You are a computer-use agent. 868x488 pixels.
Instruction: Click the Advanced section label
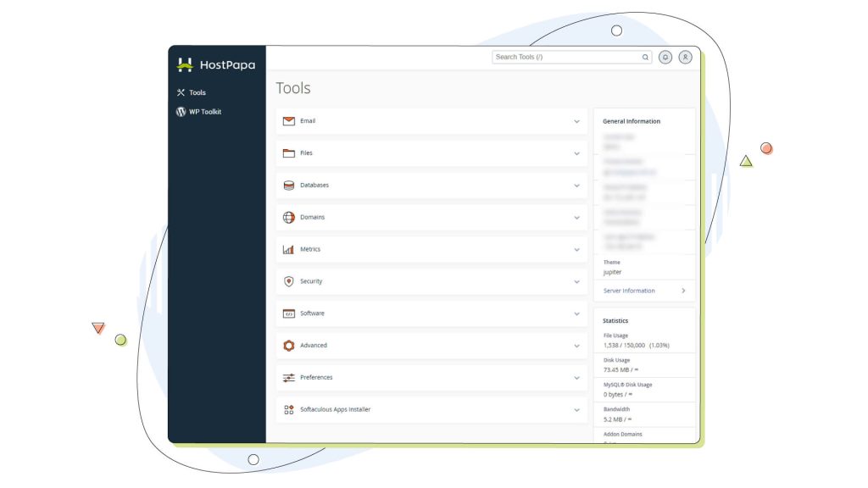(314, 346)
